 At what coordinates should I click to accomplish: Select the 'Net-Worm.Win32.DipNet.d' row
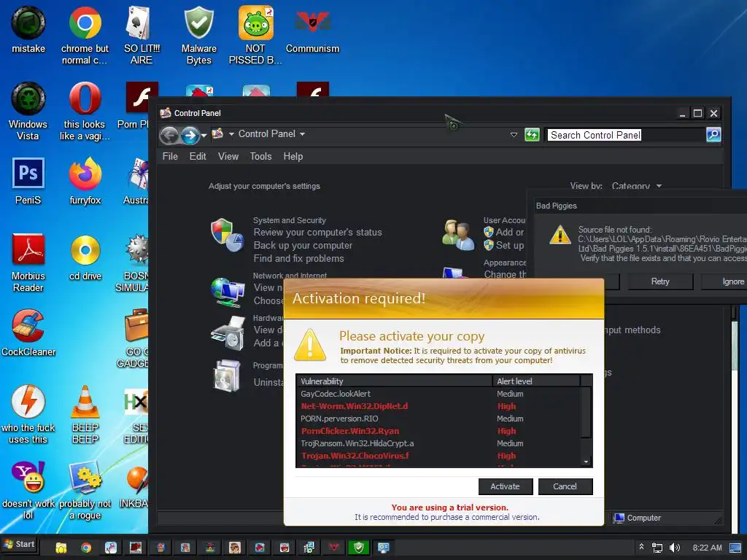click(438, 406)
